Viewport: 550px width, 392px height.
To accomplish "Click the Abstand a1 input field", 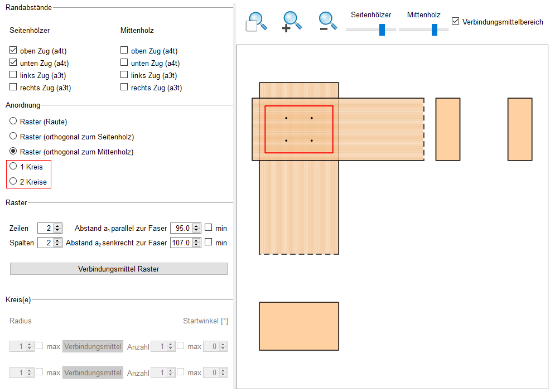I will (181, 228).
